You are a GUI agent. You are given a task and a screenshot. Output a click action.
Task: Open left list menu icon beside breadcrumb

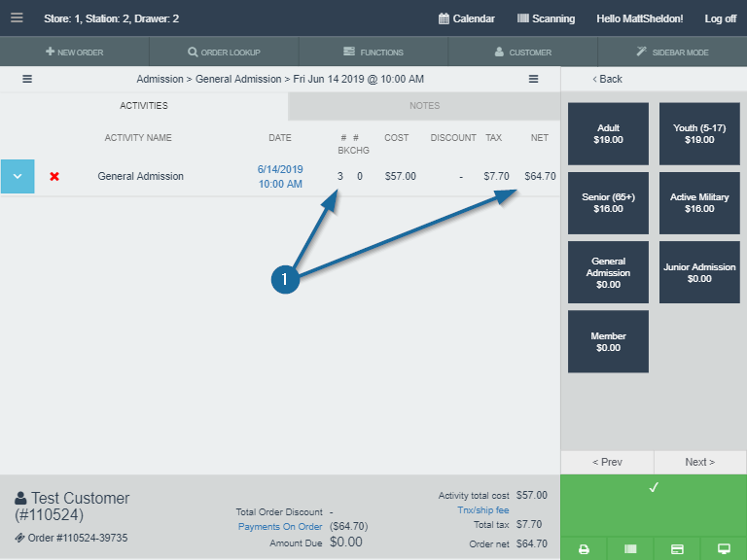tap(27, 79)
